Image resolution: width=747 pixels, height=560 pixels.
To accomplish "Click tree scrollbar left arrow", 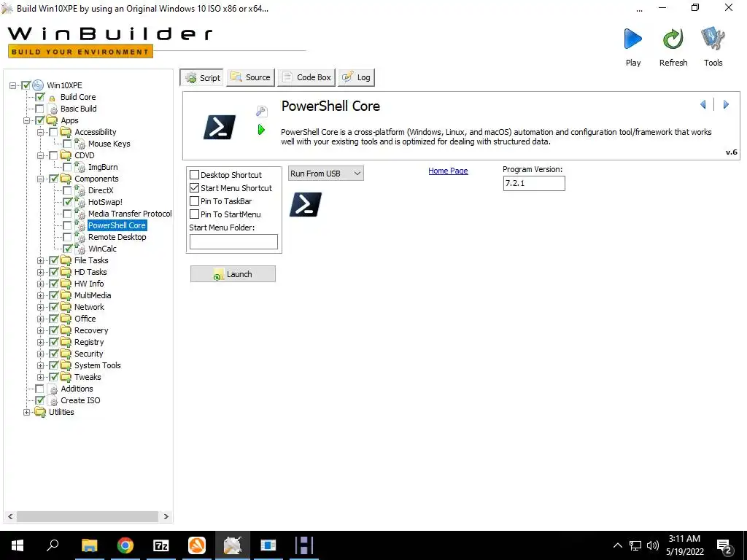I will click(10, 516).
